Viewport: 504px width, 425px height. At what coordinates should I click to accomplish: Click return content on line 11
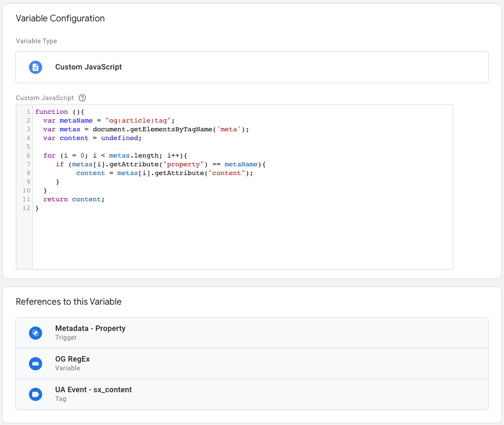(74, 199)
